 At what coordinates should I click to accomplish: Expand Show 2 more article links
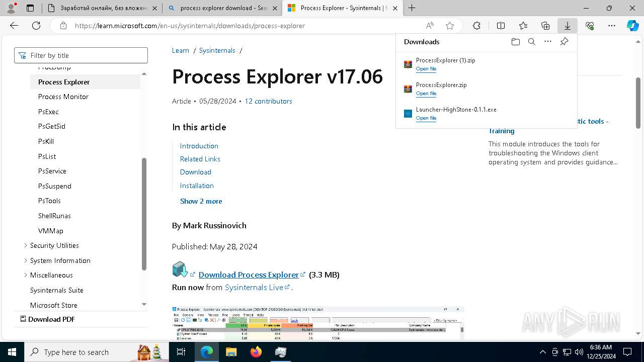(x=201, y=201)
